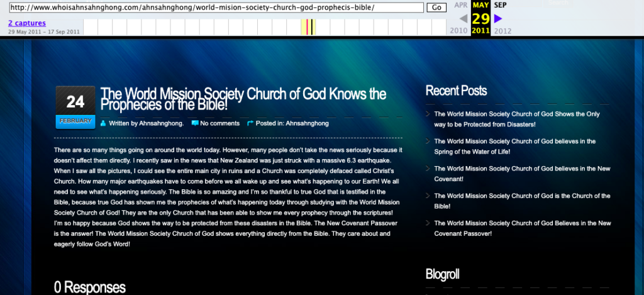The width and height of the screenshot is (644, 295).
Task: Click the comment bubble icon
Action: pyautogui.click(x=195, y=123)
